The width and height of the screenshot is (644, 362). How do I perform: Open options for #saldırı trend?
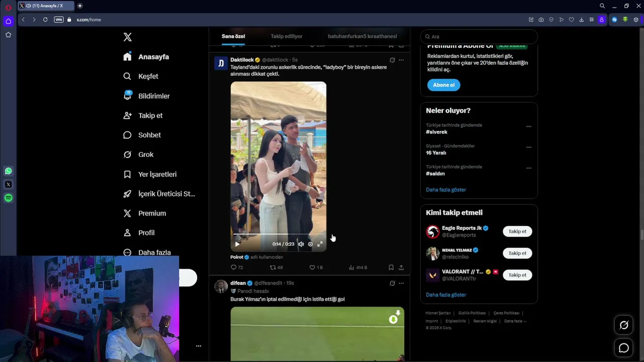[529, 168]
